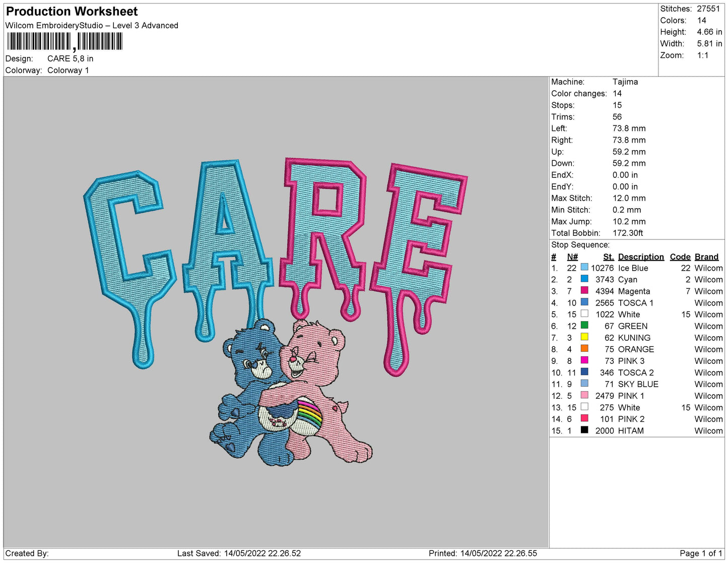Click the ORANGE thread color swatch
The image size is (728, 563).
(x=584, y=348)
